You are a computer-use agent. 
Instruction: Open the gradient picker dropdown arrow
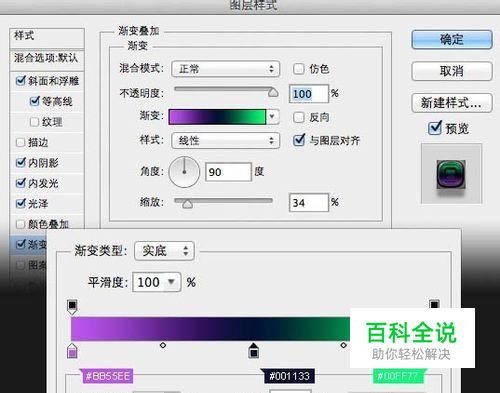point(272,117)
